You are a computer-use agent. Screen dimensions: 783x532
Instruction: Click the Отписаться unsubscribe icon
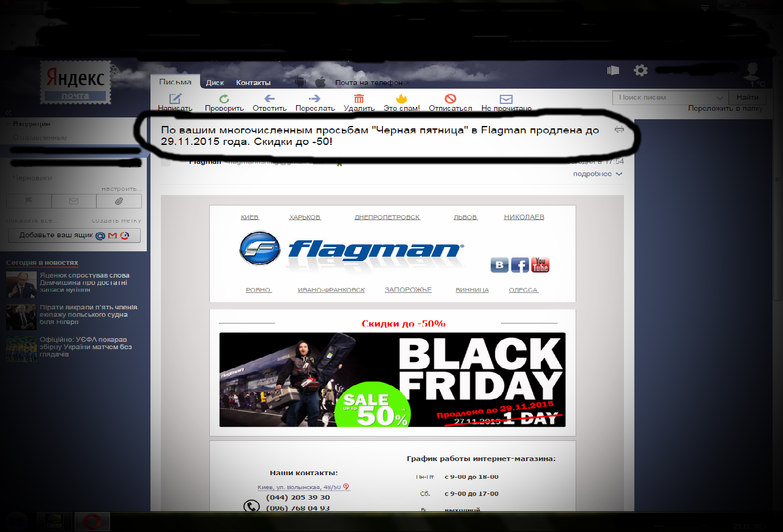click(450, 99)
